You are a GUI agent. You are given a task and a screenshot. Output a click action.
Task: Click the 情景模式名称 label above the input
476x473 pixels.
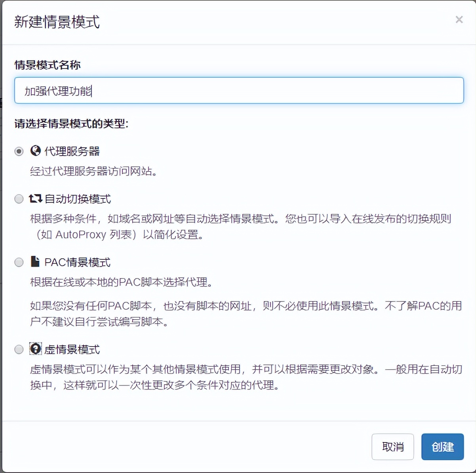click(x=47, y=65)
